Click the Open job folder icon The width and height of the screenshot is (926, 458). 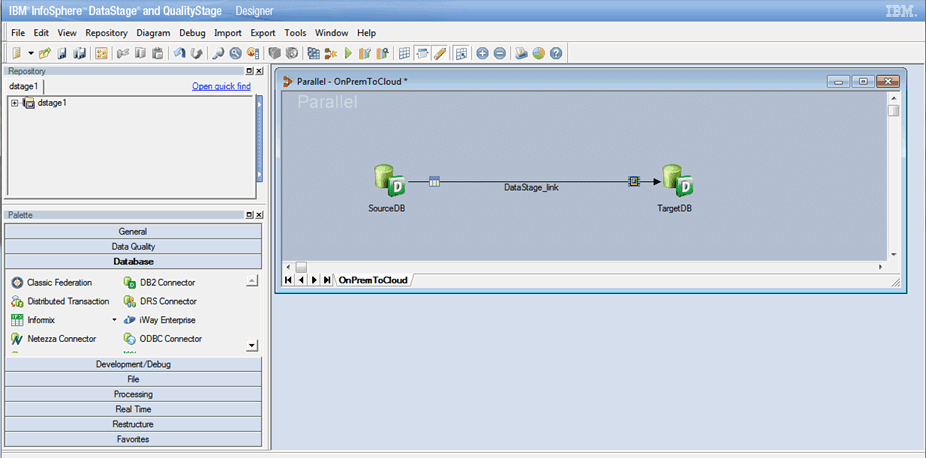click(x=45, y=54)
